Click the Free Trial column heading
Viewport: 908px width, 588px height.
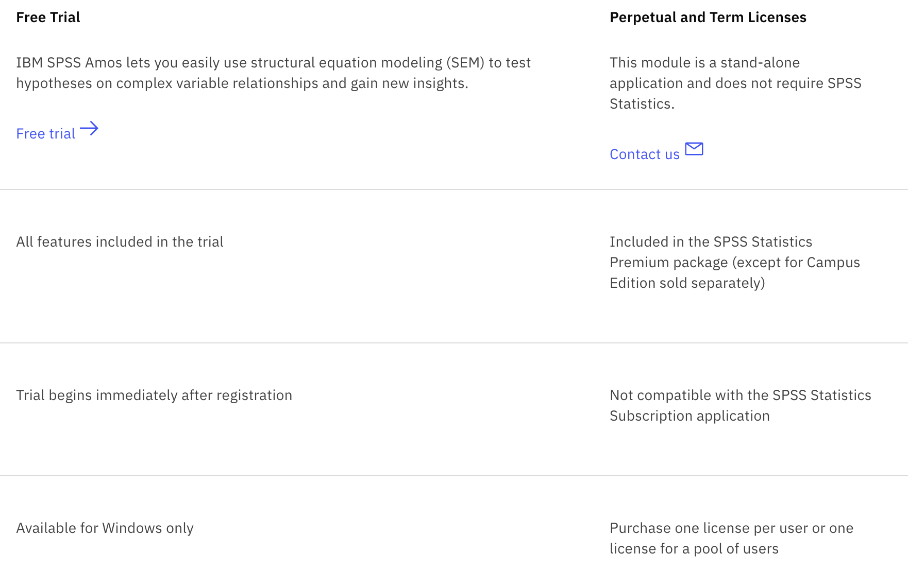[x=48, y=18]
